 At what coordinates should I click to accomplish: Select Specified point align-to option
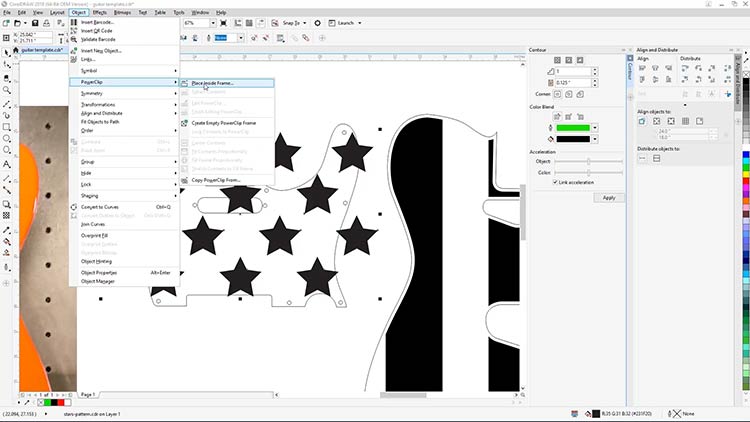coord(700,122)
